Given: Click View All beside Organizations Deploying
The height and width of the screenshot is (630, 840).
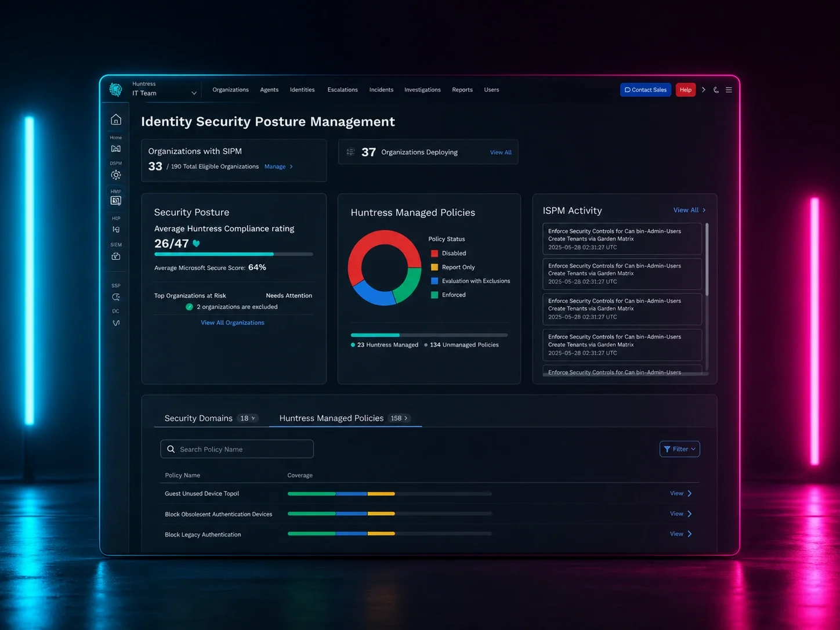Looking at the screenshot, I should click(x=501, y=153).
